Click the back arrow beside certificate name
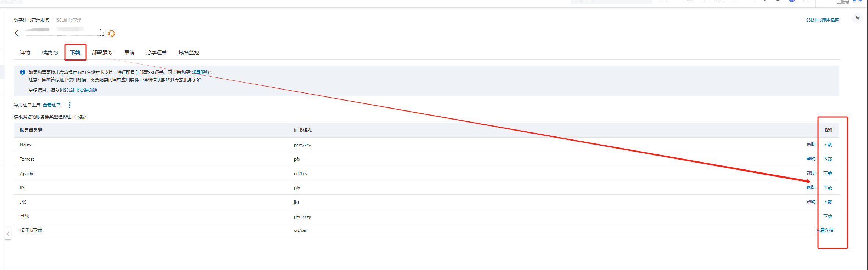The image size is (868, 270). click(18, 33)
